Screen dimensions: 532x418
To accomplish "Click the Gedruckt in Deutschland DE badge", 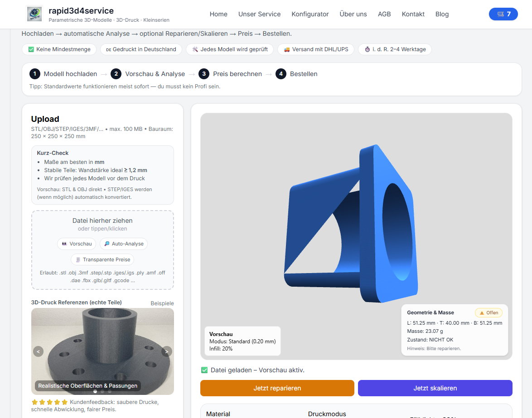I will pyautogui.click(x=109, y=50).
